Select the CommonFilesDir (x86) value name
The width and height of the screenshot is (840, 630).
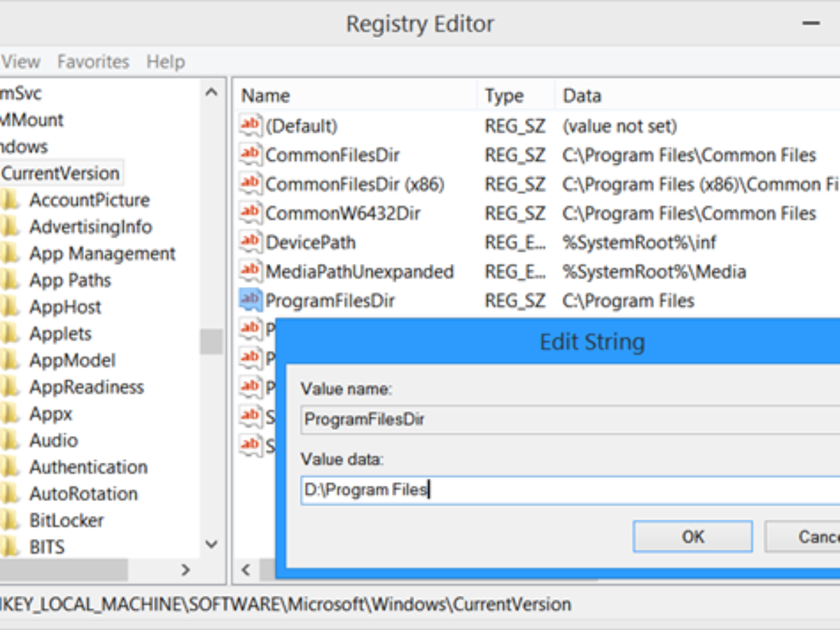click(x=355, y=184)
